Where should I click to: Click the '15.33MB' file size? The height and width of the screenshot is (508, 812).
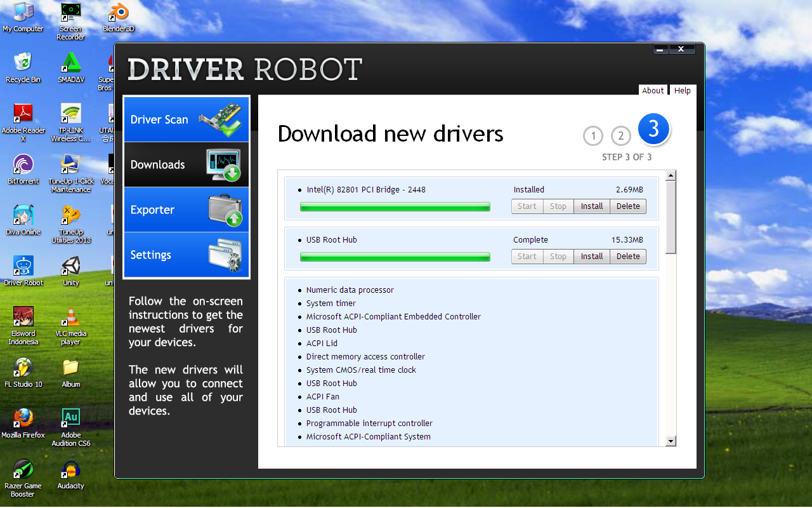point(627,240)
